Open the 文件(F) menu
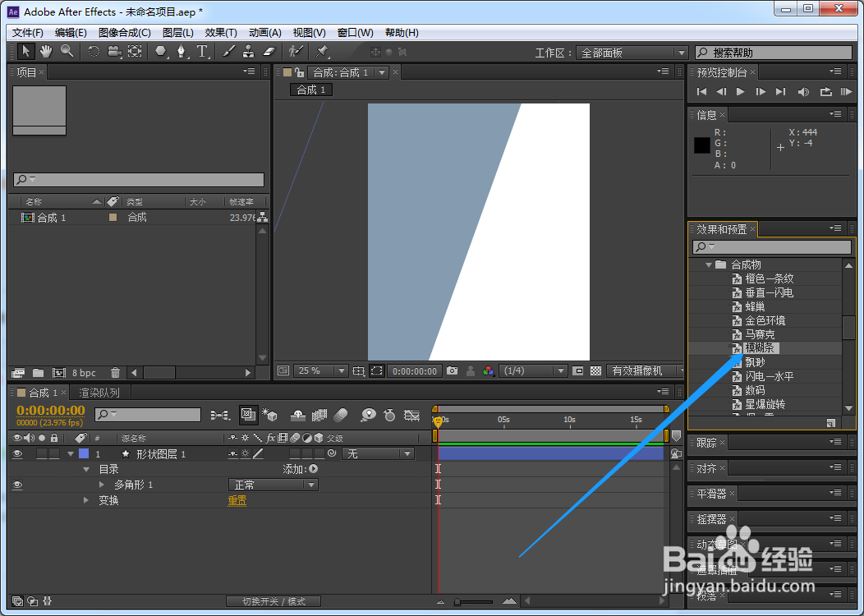The width and height of the screenshot is (864, 616). (28, 33)
